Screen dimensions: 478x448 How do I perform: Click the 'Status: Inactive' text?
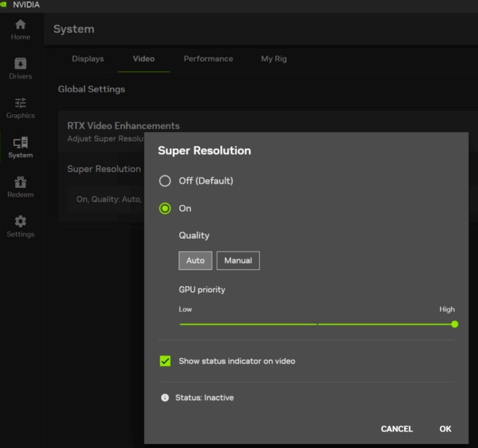[205, 398]
